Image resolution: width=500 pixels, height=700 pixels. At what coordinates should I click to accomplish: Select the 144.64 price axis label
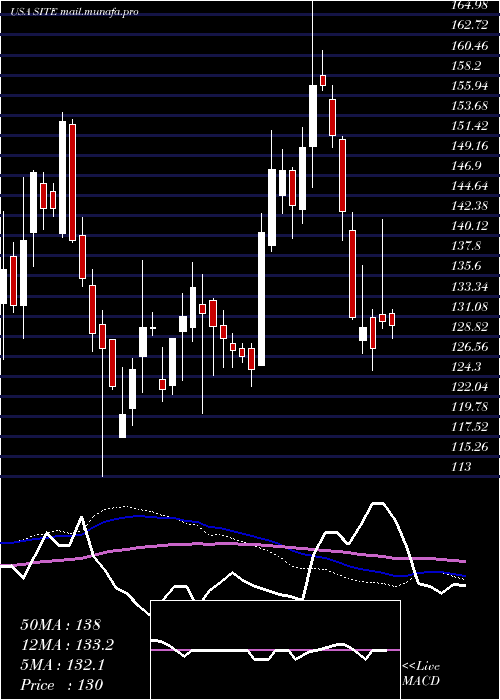471,187
